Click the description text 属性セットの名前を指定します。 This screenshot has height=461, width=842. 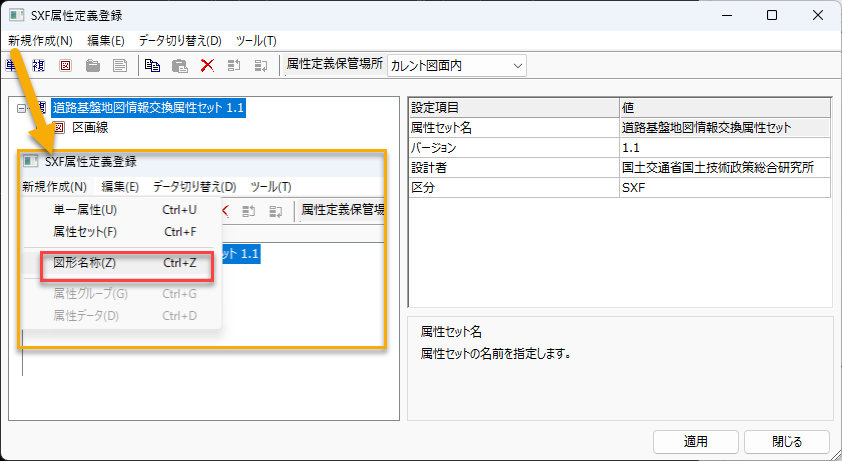(496, 354)
